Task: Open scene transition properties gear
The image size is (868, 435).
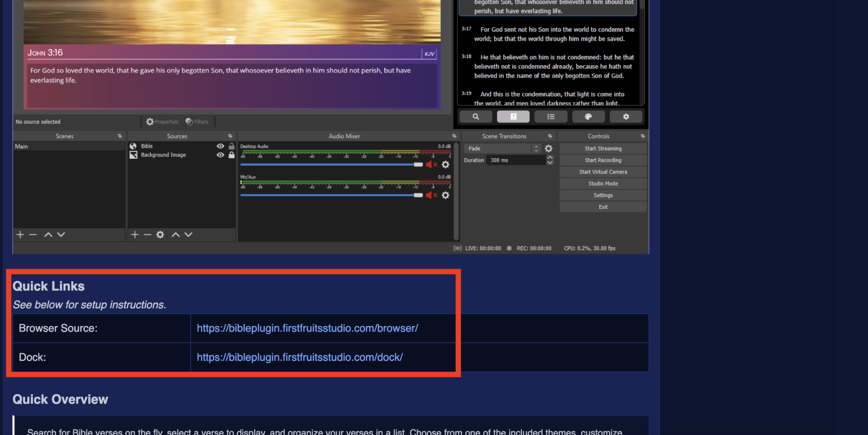Action: (x=548, y=148)
